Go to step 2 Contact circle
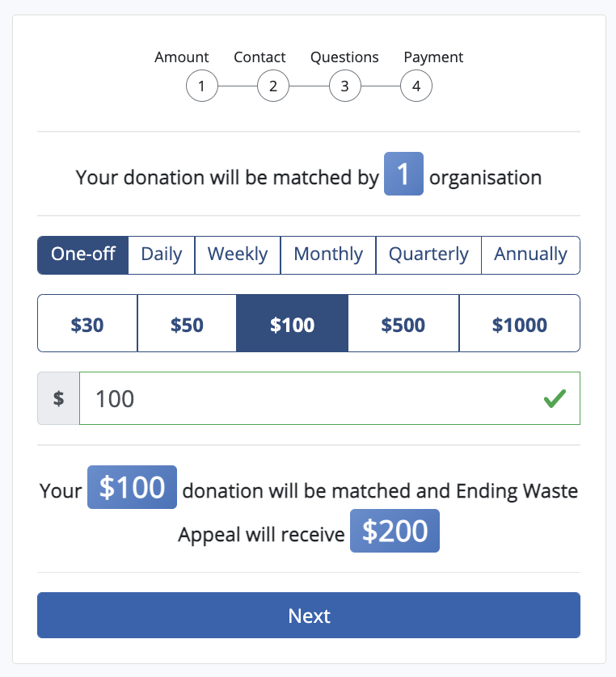This screenshot has height=677, width=616. tap(273, 86)
